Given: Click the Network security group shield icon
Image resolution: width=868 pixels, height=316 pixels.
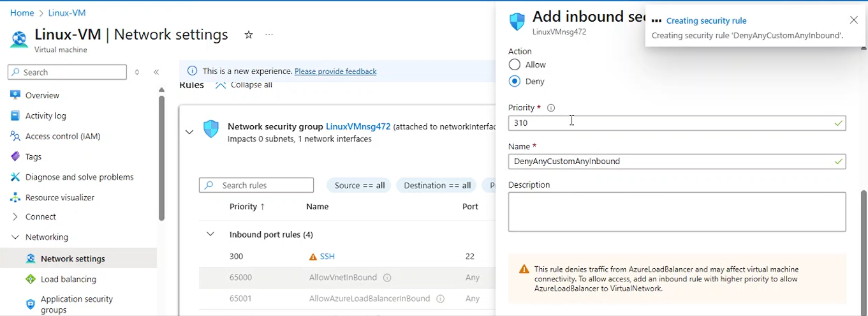Looking at the screenshot, I should [x=211, y=129].
